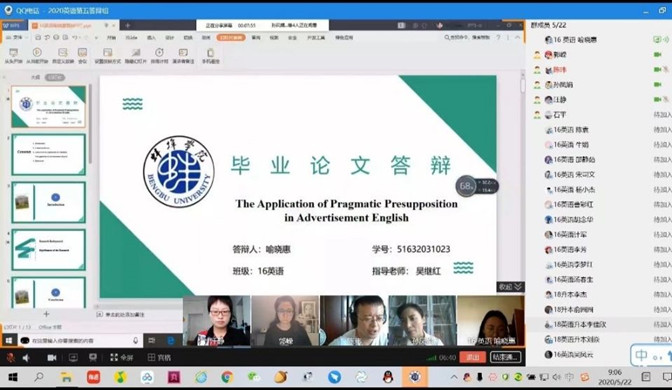Select the Contents slide thumbnail

click(48, 154)
